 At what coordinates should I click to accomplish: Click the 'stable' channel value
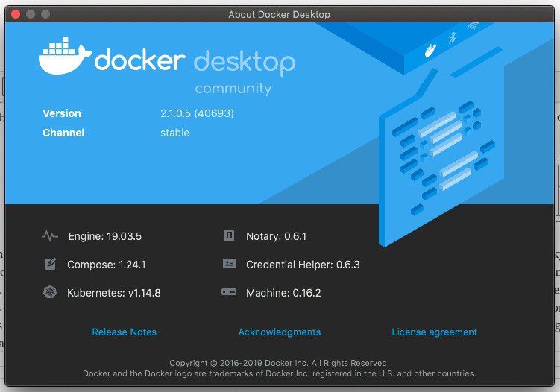[174, 133]
